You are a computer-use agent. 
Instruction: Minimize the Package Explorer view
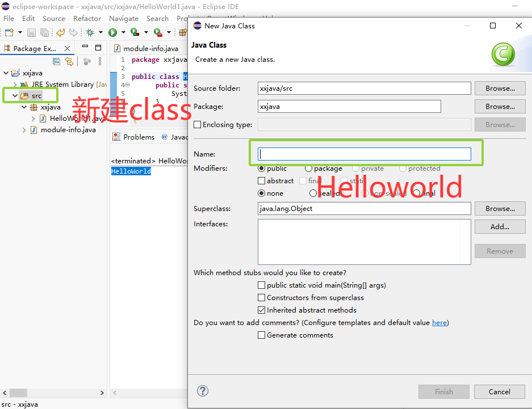(85, 46)
